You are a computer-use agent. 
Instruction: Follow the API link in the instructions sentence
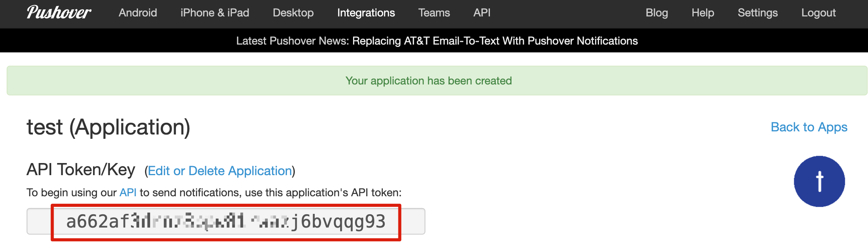click(x=128, y=192)
